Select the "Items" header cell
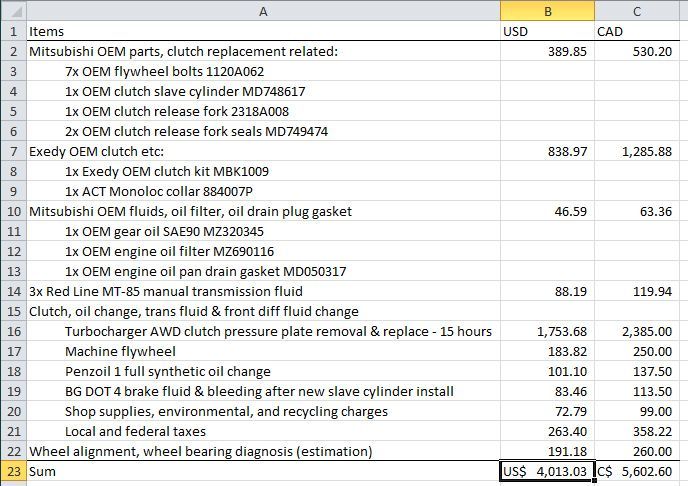Viewport: 688px width, 486px height. [263, 31]
